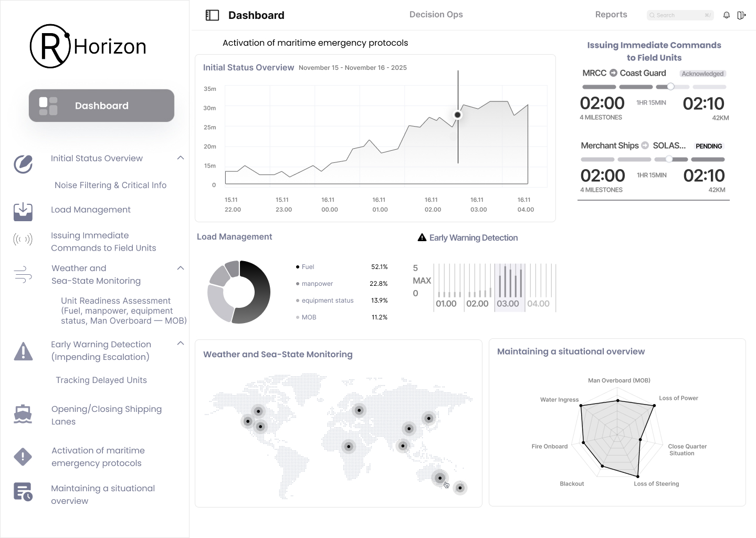
Task: Click the Dashboard sidebar button
Action: tap(101, 106)
